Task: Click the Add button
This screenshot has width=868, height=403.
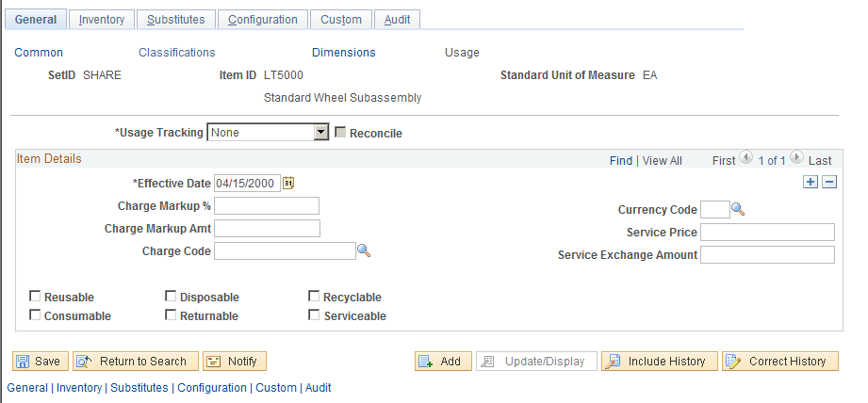Action: [x=443, y=361]
